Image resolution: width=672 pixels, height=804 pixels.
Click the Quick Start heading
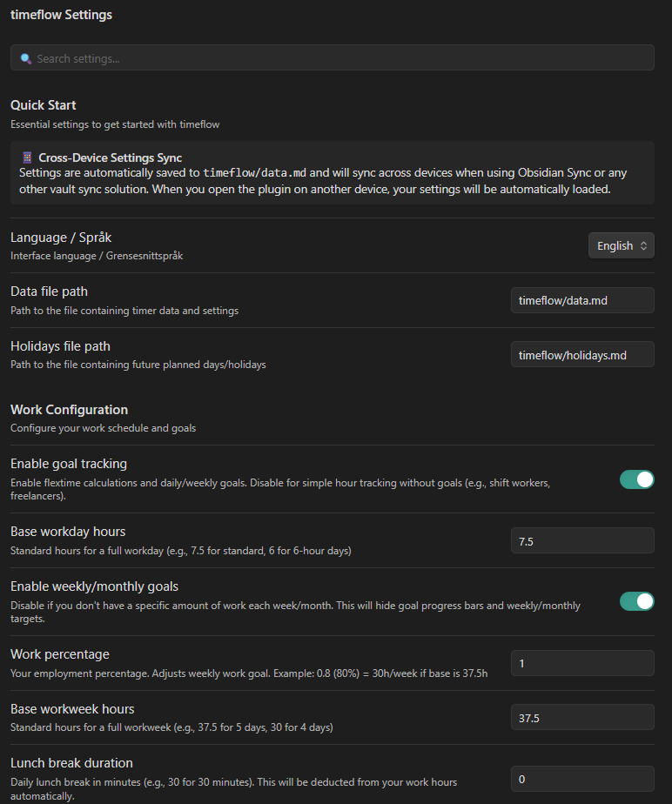(44, 105)
